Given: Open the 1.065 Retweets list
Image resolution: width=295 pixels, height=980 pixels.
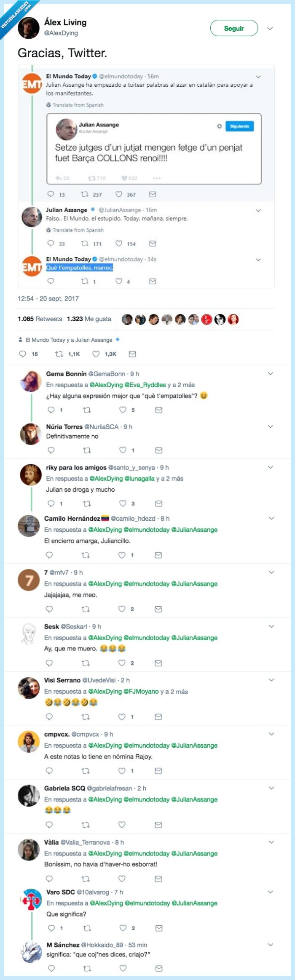Looking at the screenshot, I should pos(40,319).
